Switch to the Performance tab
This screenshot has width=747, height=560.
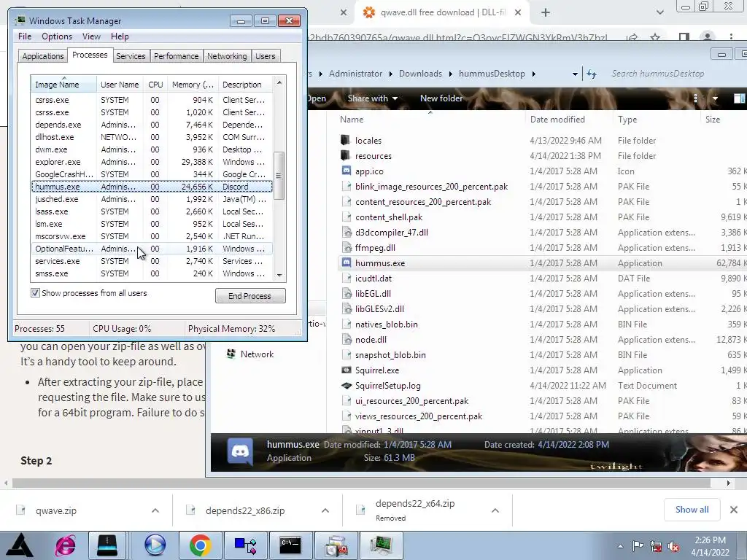pos(177,56)
